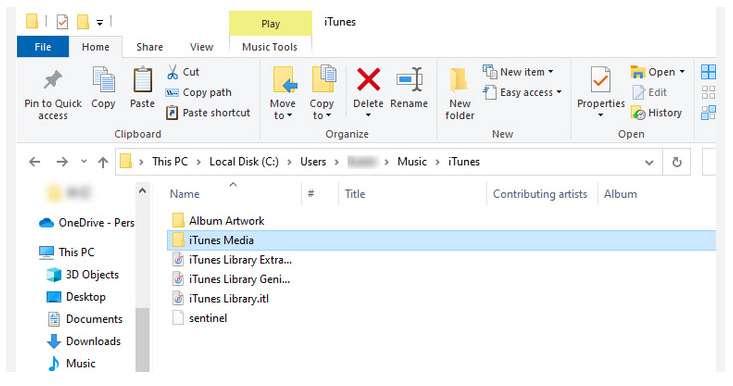Click the Select all grid icon
733x386 pixels.
(x=708, y=72)
